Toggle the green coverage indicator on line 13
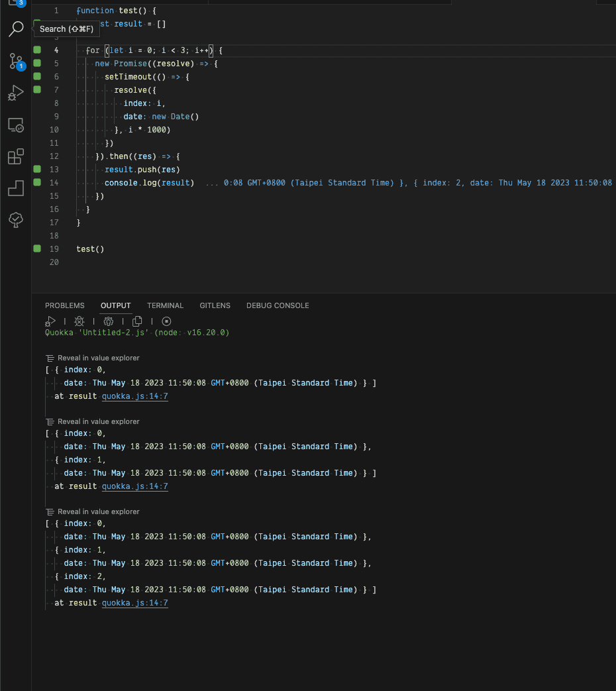This screenshot has height=691, width=616. coord(38,169)
